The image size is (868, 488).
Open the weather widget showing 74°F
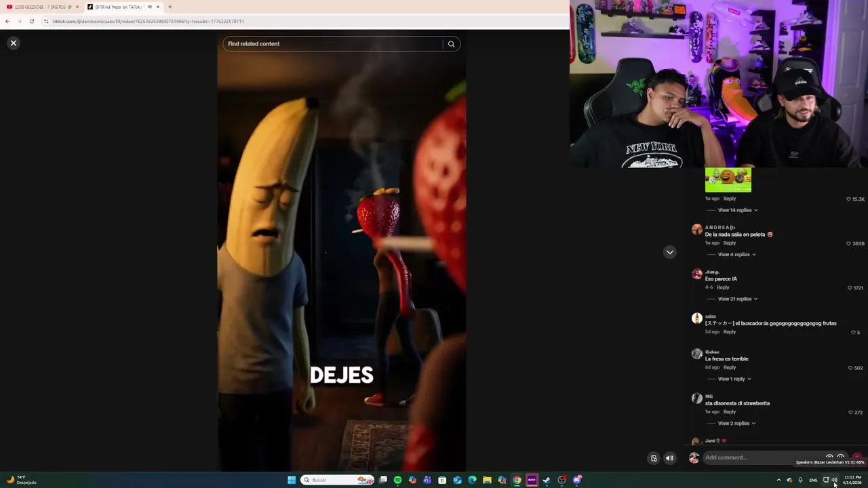pyautogui.click(x=22, y=480)
